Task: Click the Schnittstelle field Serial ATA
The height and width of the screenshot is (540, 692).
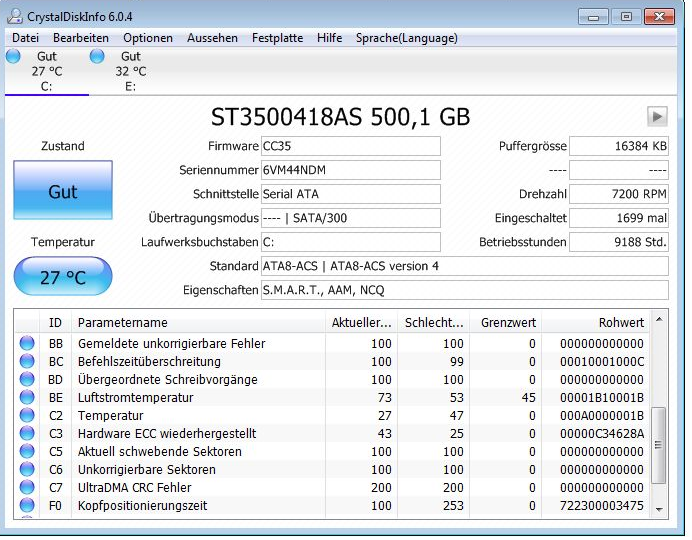Action: point(350,194)
